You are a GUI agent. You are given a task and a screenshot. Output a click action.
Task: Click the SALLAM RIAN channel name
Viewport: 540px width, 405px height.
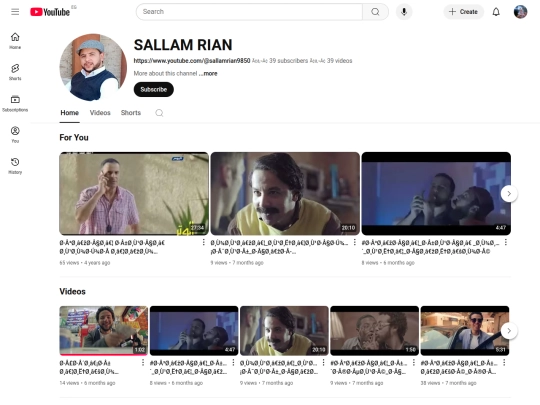point(183,45)
